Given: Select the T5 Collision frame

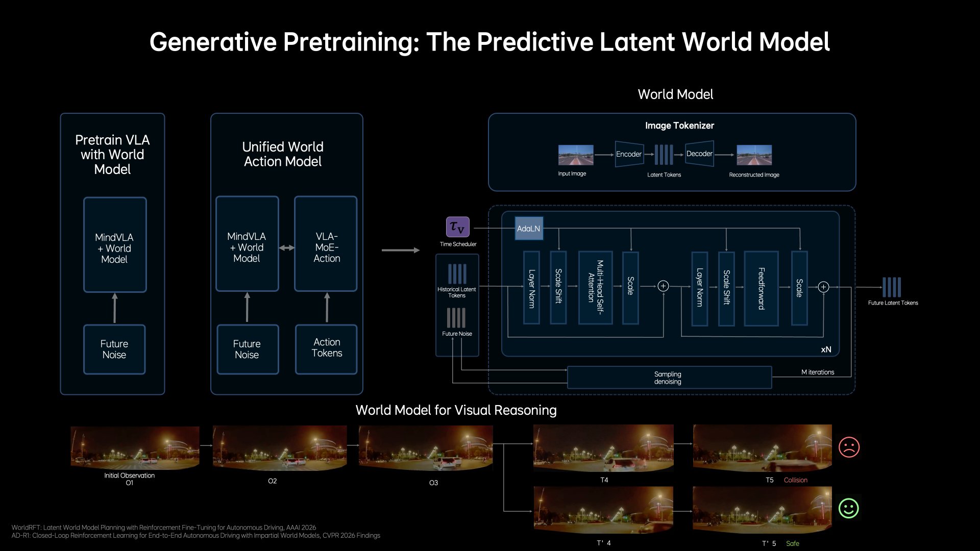Looking at the screenshot, I should pyautogui.click(x=762, y=447).
